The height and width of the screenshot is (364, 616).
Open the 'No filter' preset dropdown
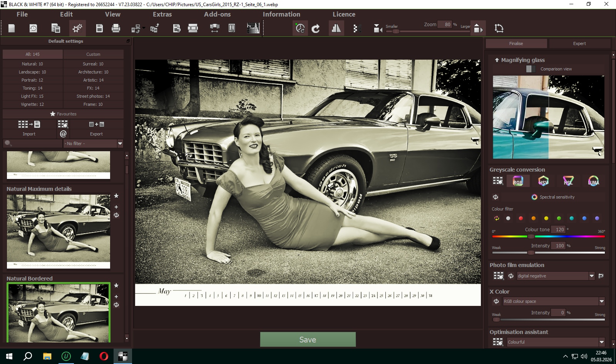120,144
